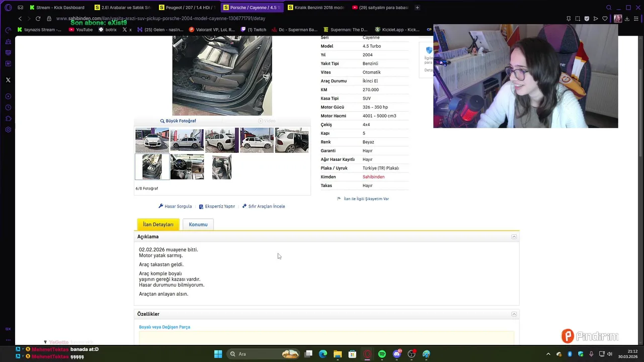Open the (1) Twitch bookmark
The width and height of the screenshot is (644, 362).
coord(254,30)
